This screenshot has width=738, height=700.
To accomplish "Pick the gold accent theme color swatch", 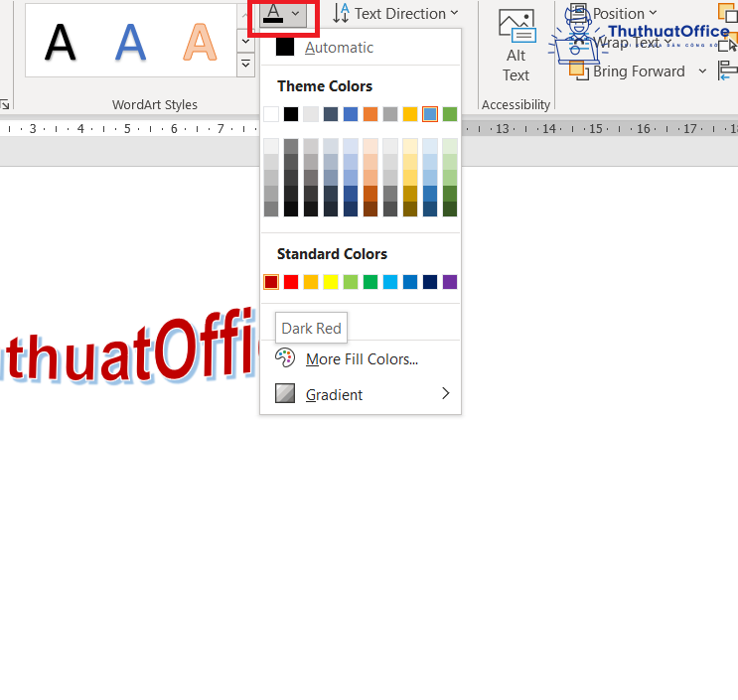I will point(410,114).
